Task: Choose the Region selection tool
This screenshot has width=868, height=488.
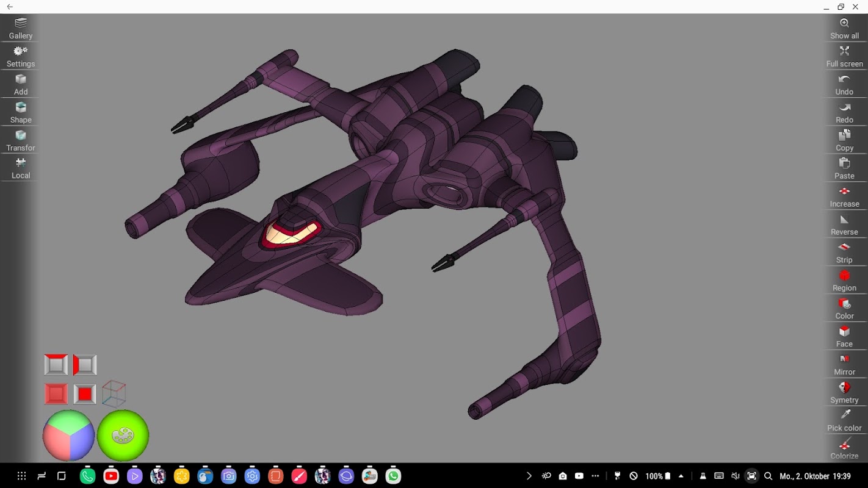Action: coord(844,281)
